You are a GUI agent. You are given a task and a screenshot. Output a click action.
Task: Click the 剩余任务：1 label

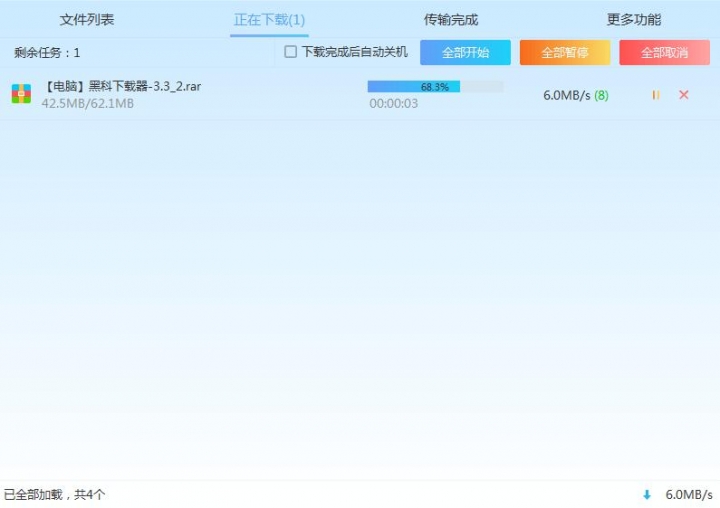tap(47, 52)
